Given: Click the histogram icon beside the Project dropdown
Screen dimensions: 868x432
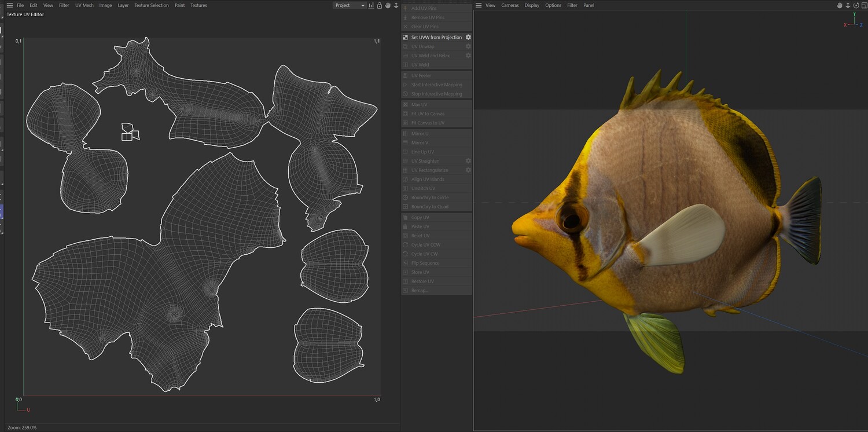Looking at the screenshot, I should pos(372,5).
